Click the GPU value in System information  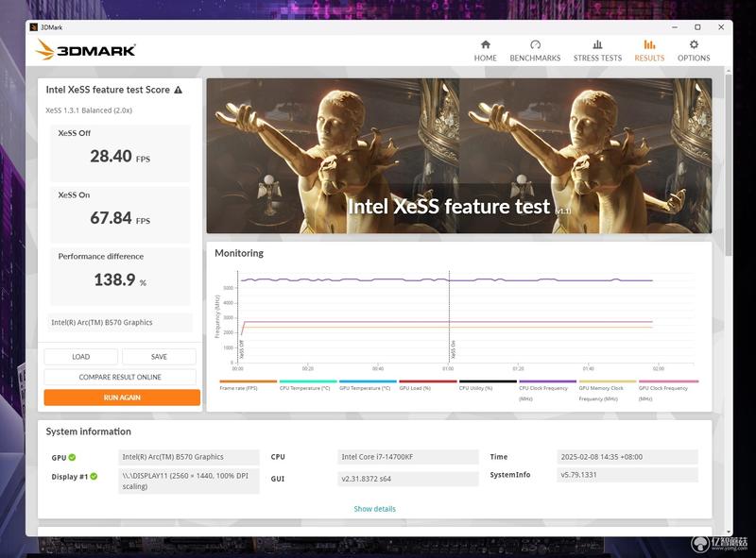(x=188, y=457)
